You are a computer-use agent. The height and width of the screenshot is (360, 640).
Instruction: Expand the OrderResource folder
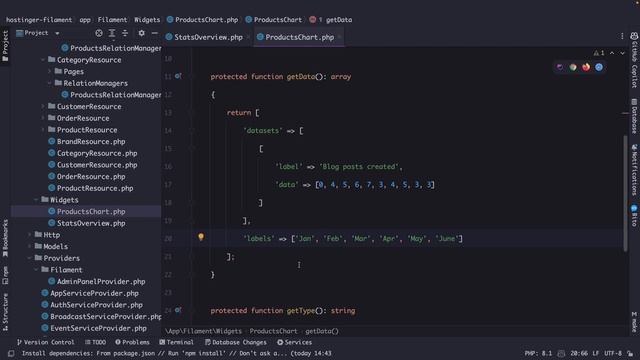(x=43, y=118)
